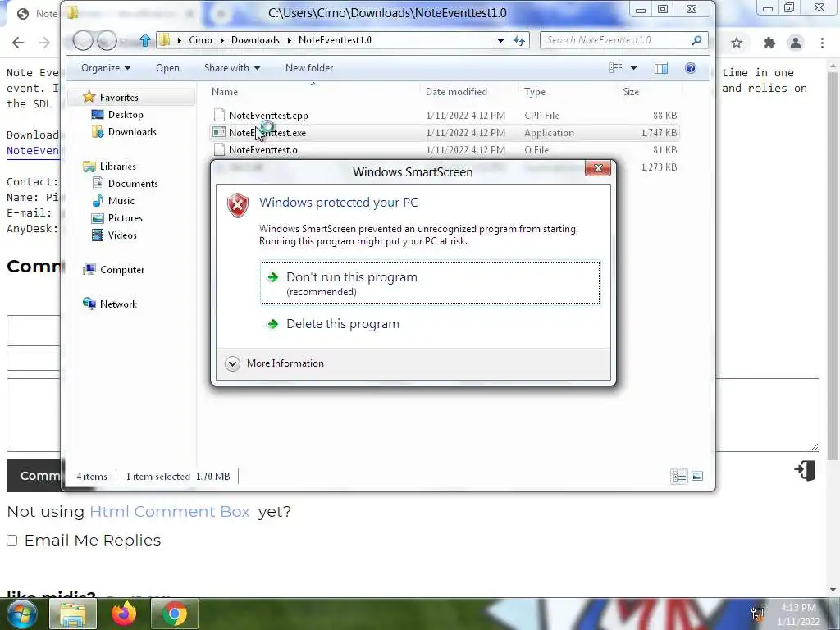Click the search magnifier icon
Screen dimensions: 840x630
(696, 40)
